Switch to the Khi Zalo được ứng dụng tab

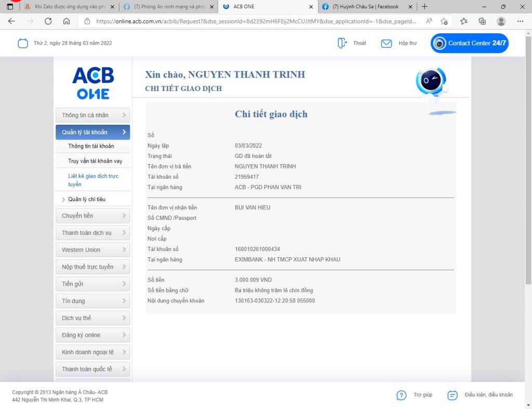coord(66,7)
